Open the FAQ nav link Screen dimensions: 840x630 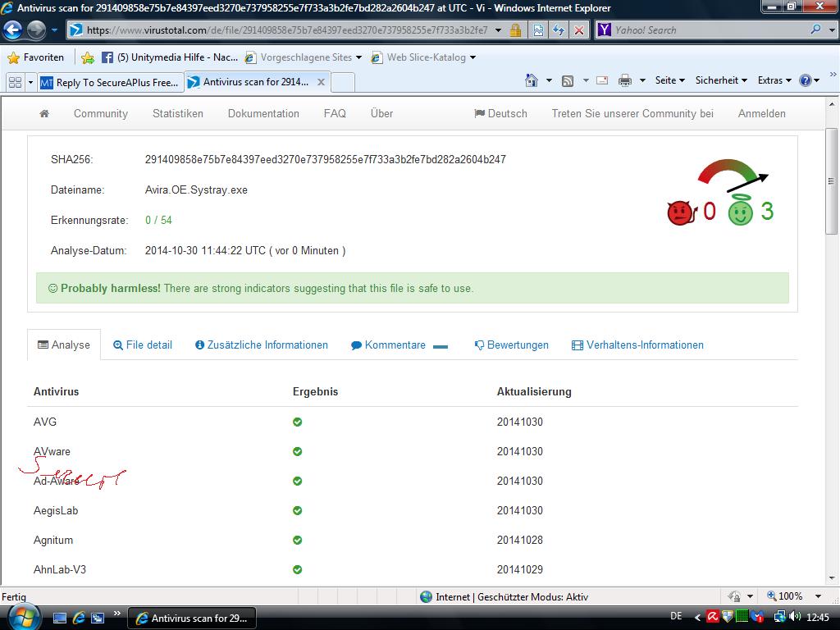pos(335,113)
